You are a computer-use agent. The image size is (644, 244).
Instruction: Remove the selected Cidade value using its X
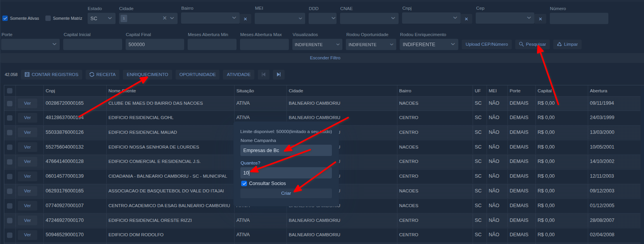165,18
